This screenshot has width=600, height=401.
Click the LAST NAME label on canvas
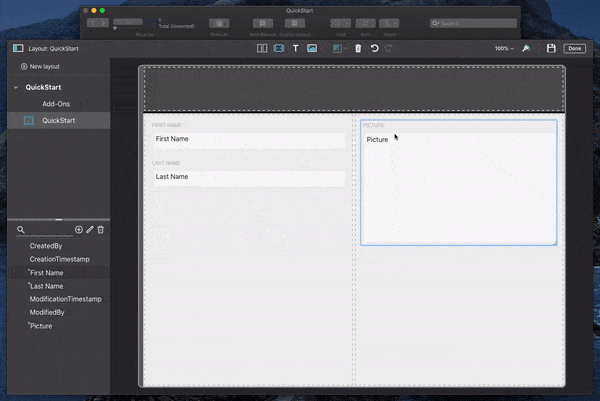166,163
